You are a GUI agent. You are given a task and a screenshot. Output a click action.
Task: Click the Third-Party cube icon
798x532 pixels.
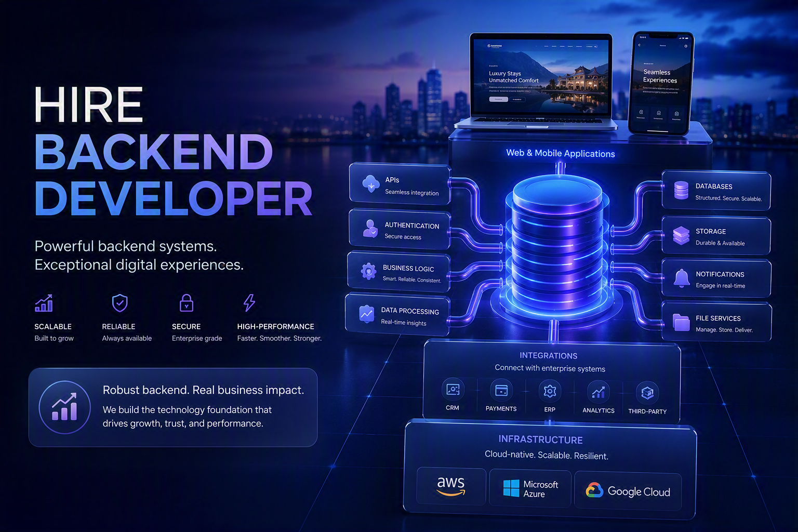[647, 393]
